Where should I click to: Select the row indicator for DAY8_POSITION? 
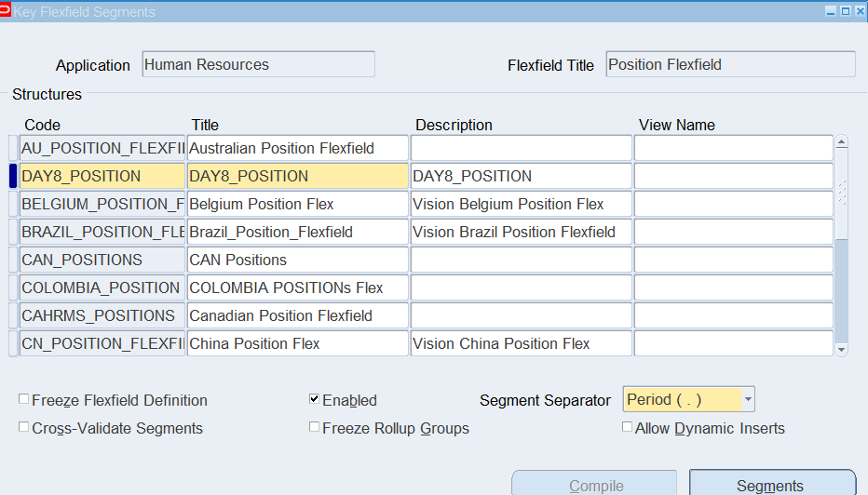point(13,176)
